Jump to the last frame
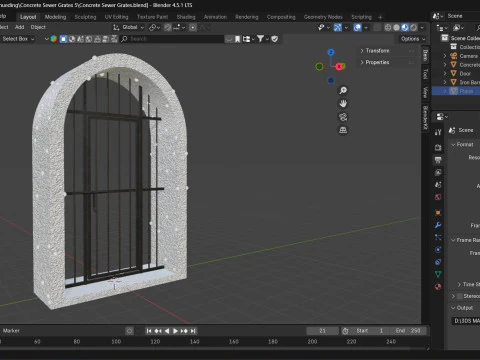Screen dimensions: 480x360 coord(193,331)
